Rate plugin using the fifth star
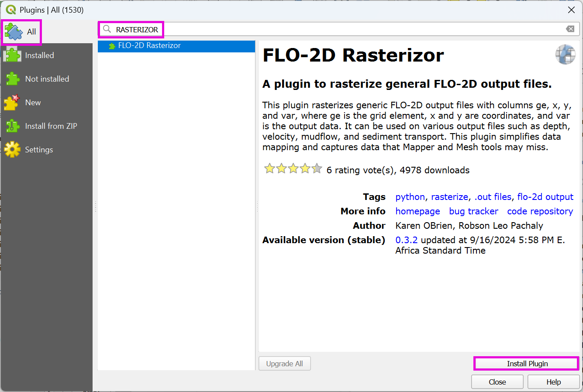 [317, 168]
